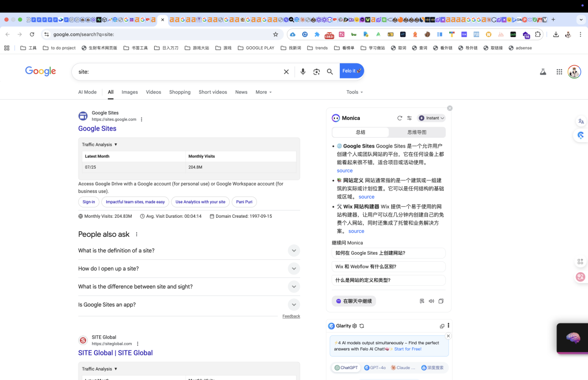Switch Monica to 思维导图 tab
This screenshot has width=588, height=380.
coord(416,132)
